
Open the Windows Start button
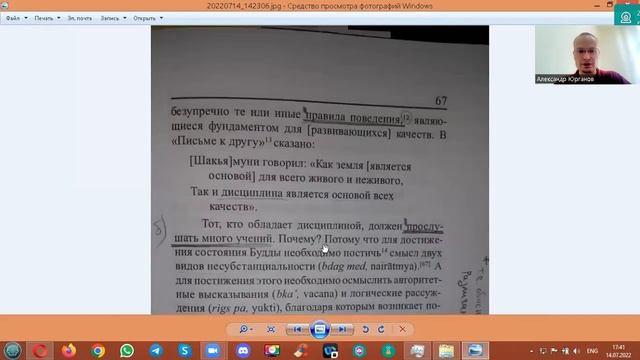12,351
